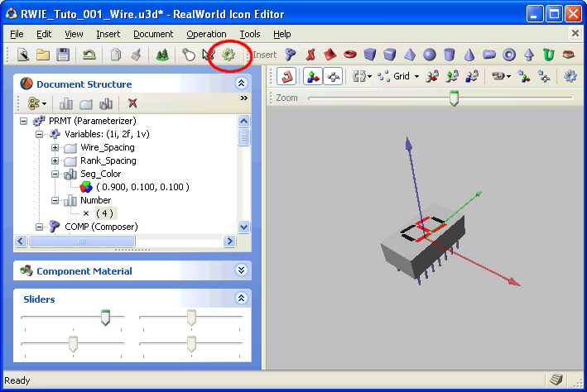Click the green gear icon in main toolbar
This screenshot has width=587, height=392.
tap(229, 55)
